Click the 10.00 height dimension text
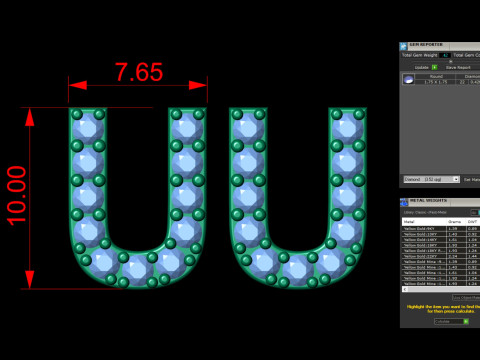The width and height of the screenshot is (480, 360). 17,196
